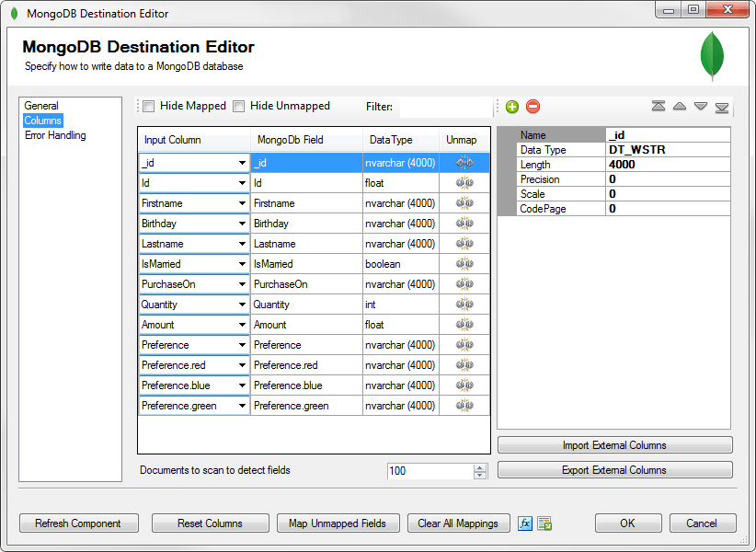Click the CodePage property value
The height and width of the screenshot is (552, 756).
click(668, 209)
